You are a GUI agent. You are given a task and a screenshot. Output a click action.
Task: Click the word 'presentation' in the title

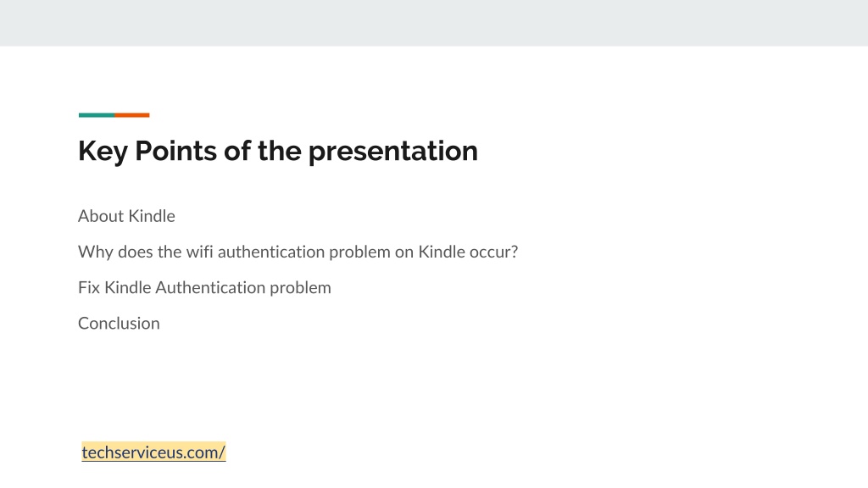(x=393, y=152)
